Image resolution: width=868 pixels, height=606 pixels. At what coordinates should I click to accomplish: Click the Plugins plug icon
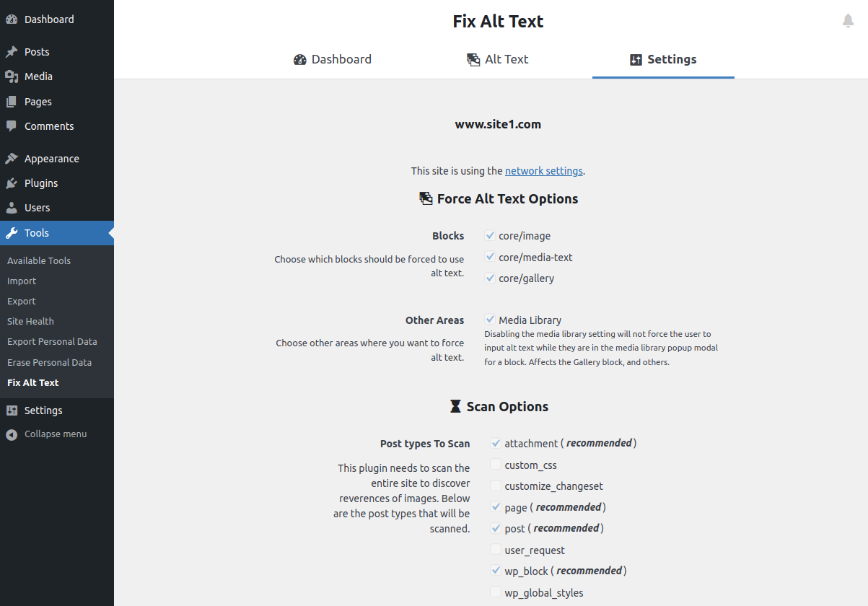(12, 183)
